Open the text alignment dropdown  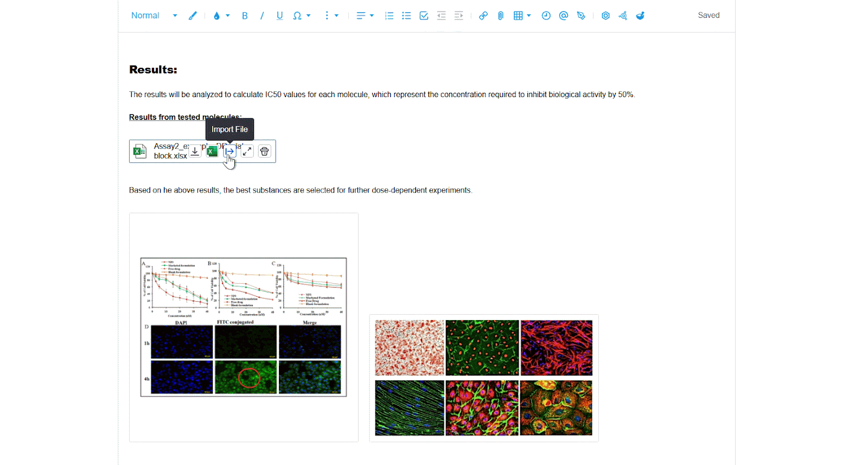click(x=365, y=16)
